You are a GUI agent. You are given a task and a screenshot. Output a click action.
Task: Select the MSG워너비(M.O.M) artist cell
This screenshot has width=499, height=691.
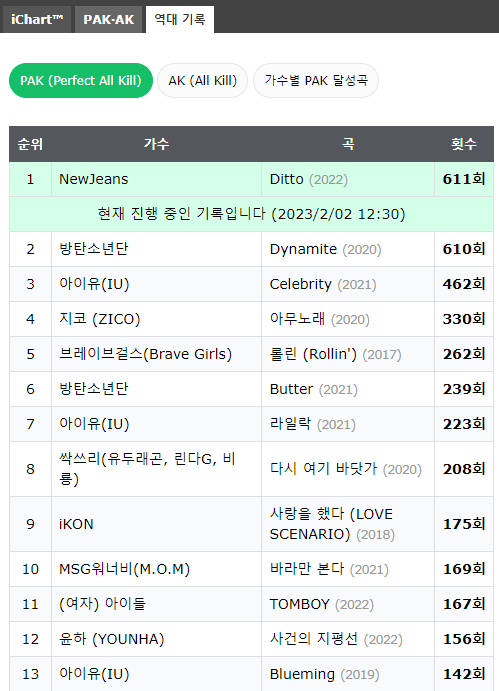click(x=156, y=569)
